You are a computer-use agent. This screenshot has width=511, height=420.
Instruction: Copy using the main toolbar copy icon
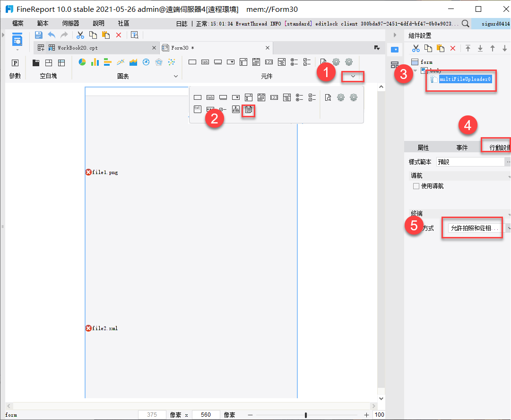point(93,35)
